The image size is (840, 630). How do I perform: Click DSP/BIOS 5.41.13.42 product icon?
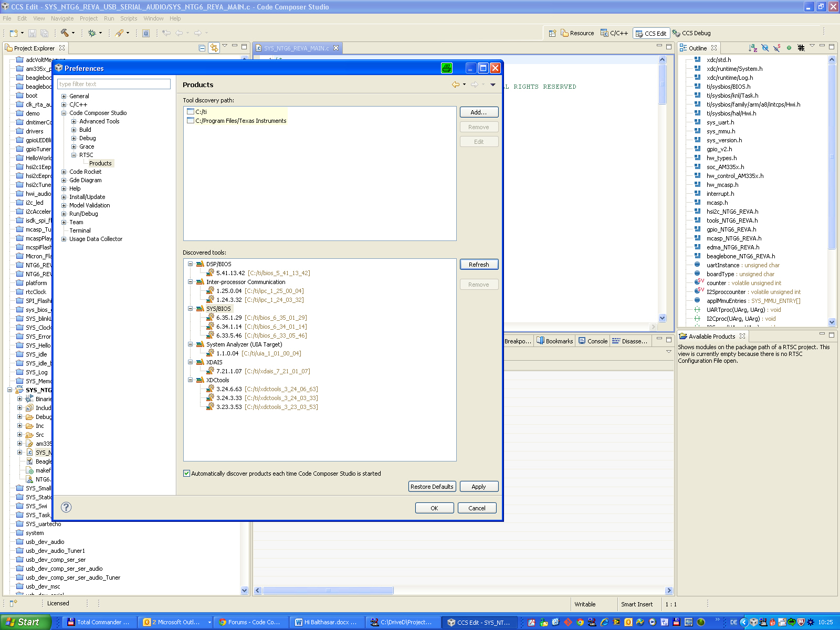[210, 272]
